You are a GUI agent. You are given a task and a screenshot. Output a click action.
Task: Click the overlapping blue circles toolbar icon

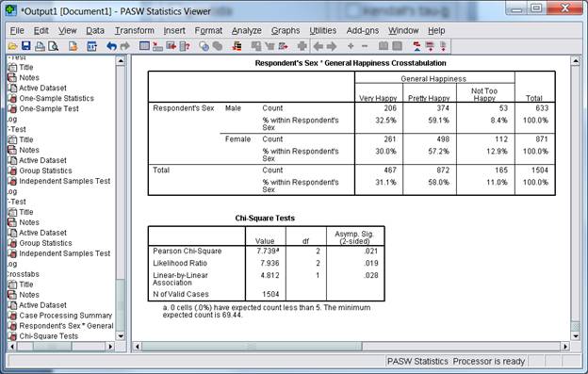click(x=204, y=46)
